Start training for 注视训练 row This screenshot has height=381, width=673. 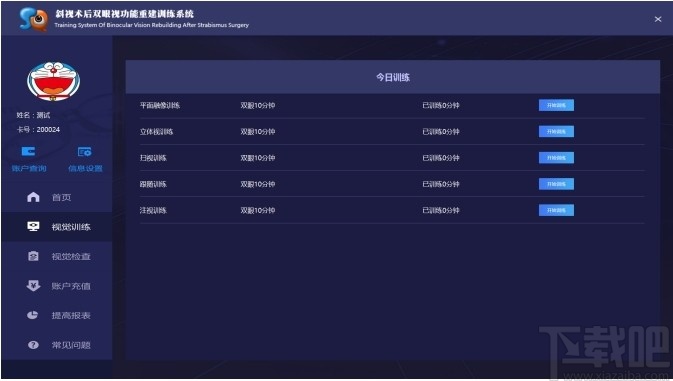[556, 210]
